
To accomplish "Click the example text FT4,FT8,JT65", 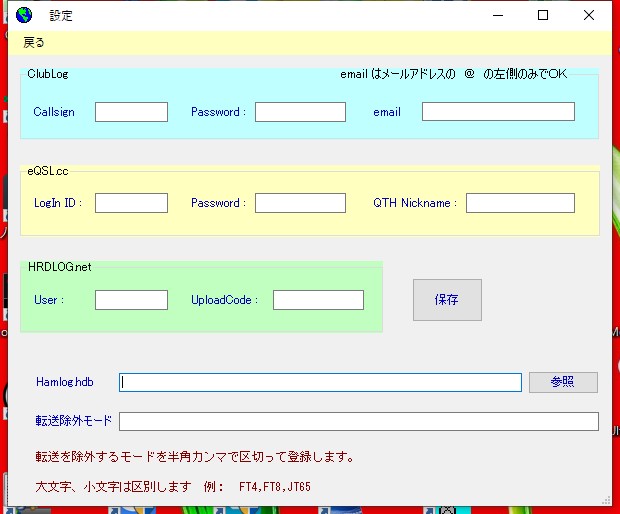I will pos(275,486).
